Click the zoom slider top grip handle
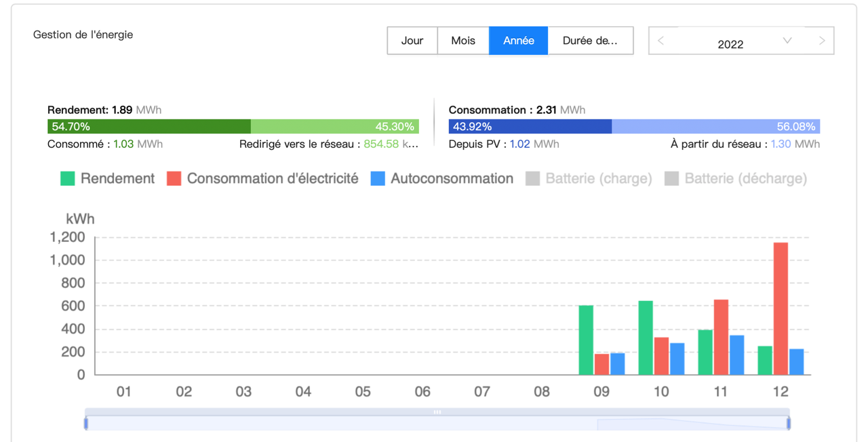Viewport: 868px width, 442px height. 437,411
